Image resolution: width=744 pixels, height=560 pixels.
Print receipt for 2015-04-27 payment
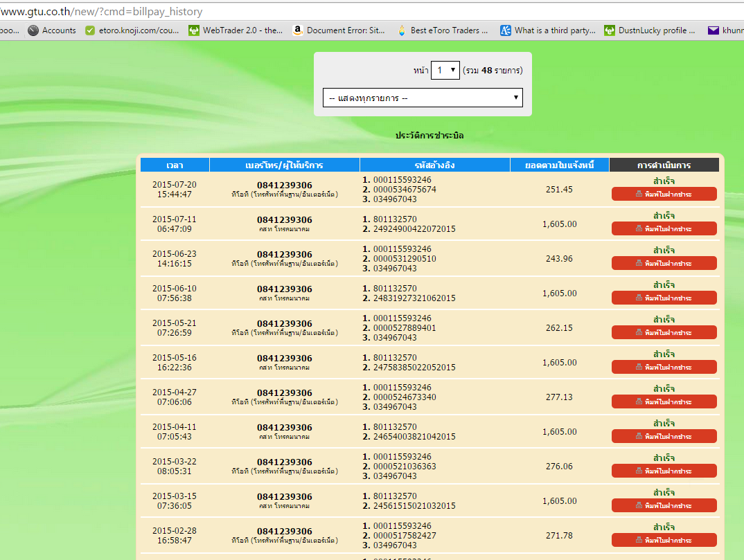[x=664, y=401]
